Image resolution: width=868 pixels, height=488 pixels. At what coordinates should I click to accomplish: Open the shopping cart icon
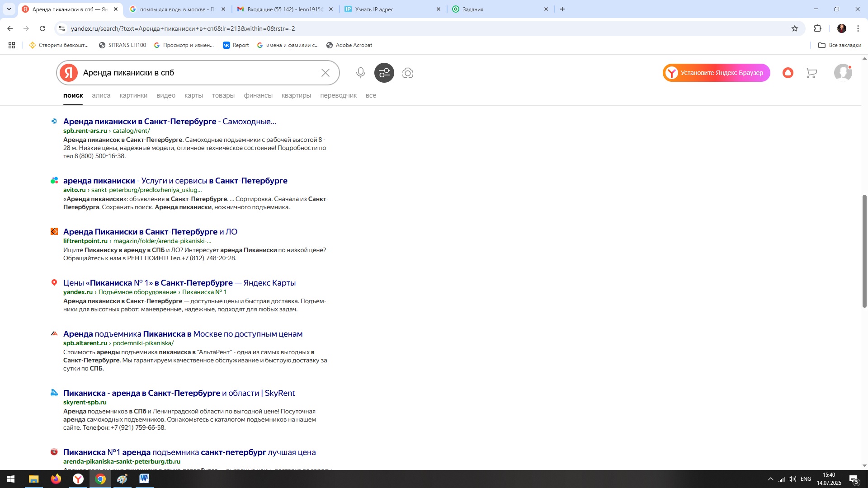(x=811, y=73)
